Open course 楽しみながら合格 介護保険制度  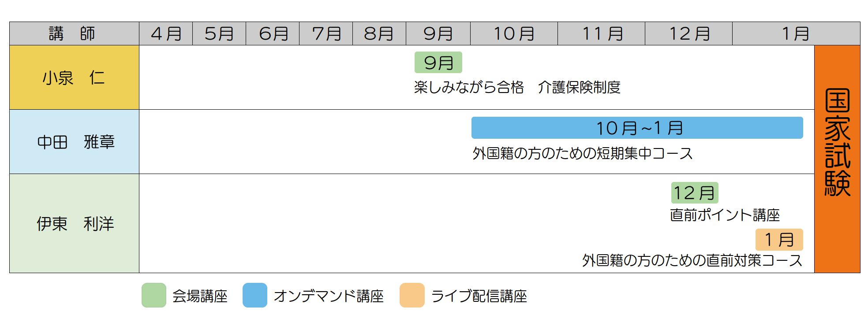pos(517,87)
